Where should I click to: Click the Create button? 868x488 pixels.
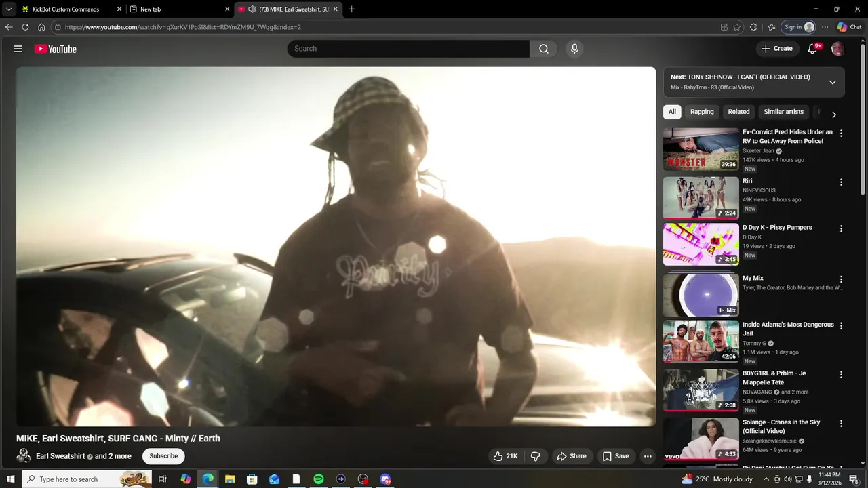pyautogui.click(x=777, y=49)
